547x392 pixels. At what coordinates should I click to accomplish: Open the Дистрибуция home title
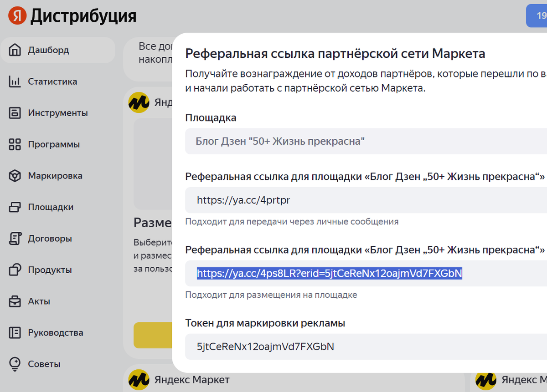(x=83, y=16)
